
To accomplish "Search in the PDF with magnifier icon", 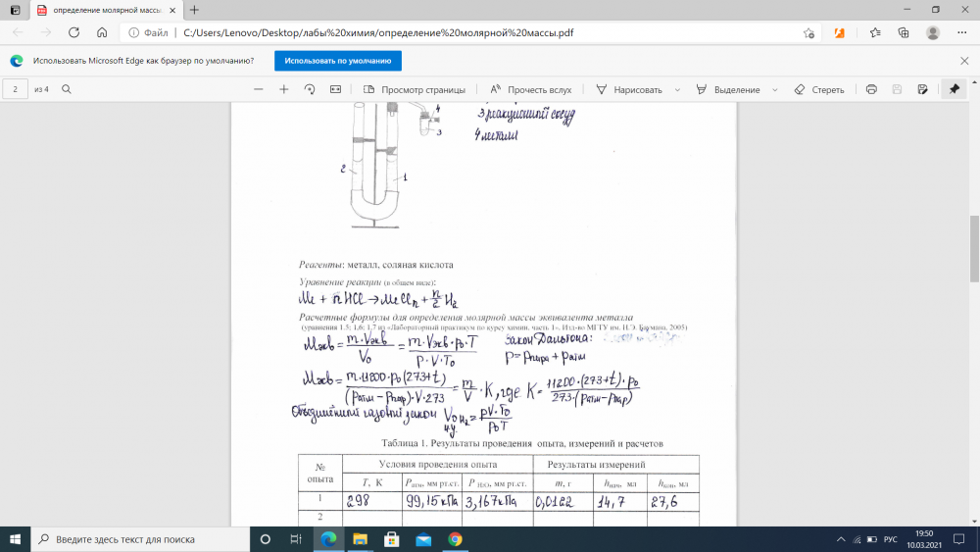I will coord(67,89).
